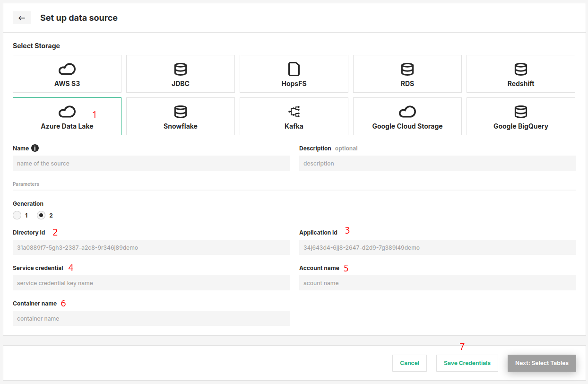Select the Google BigQuery icon
588x384 pixels.
pyautogui.click(x=521, y=112)
